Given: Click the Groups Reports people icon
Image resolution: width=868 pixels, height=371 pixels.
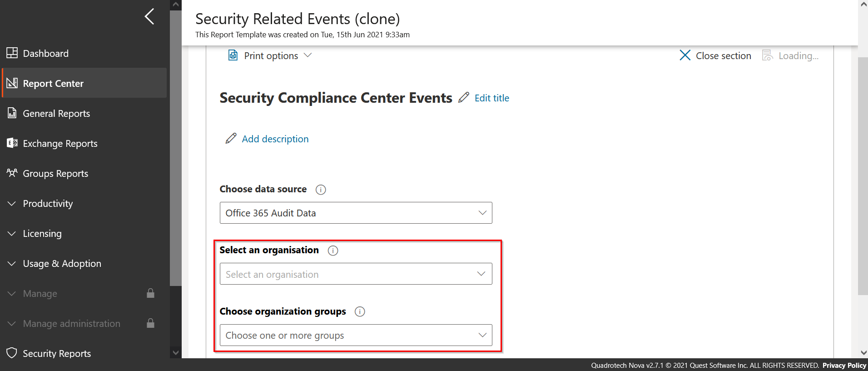Looking at the screenshot, I should pos(12,173).
